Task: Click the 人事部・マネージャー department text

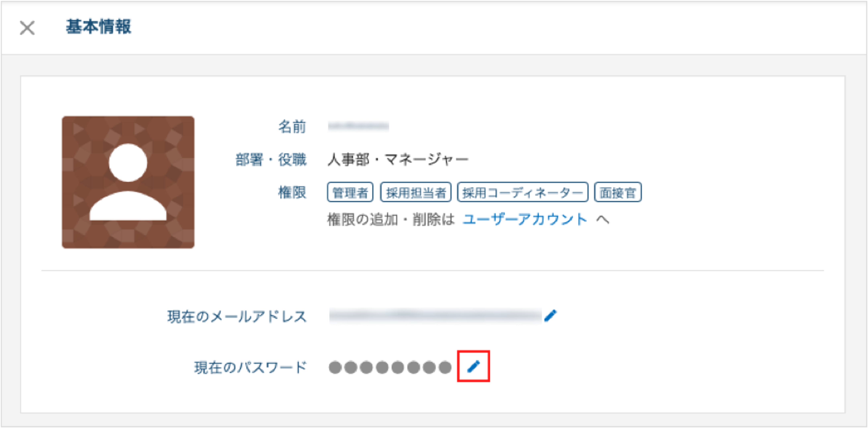Action: [398, 160]
